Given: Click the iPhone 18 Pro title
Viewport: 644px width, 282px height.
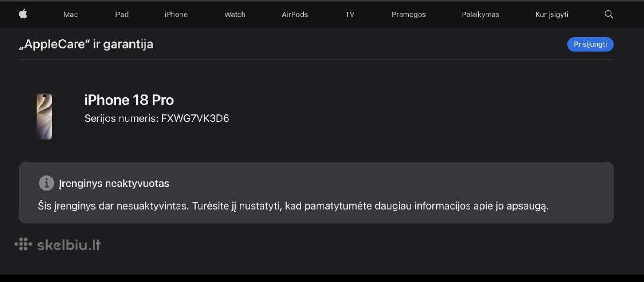Looking at the screenshot, I should 129,100.
